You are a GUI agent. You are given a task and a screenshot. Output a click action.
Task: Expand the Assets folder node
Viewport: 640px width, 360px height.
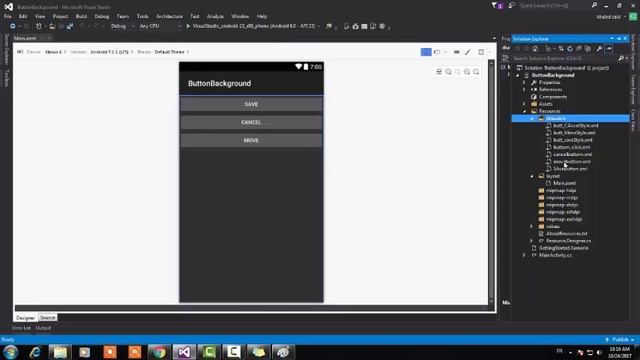[525, 104]
